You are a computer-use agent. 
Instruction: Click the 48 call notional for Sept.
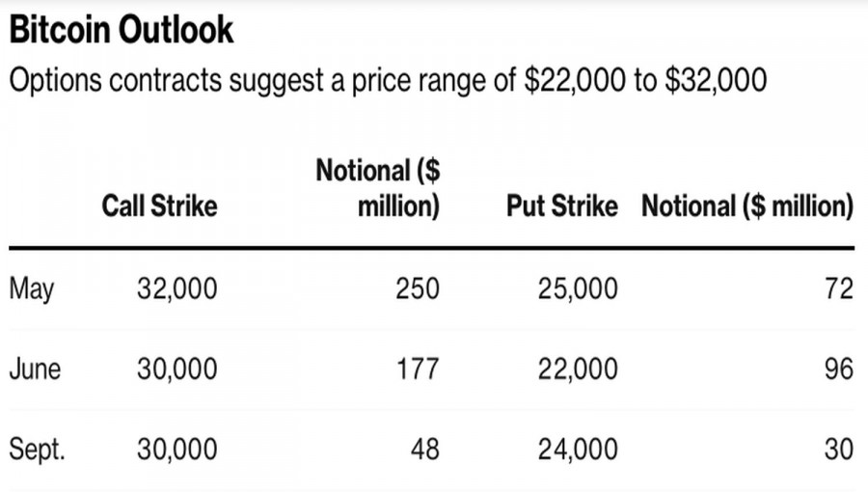point(424,450)
